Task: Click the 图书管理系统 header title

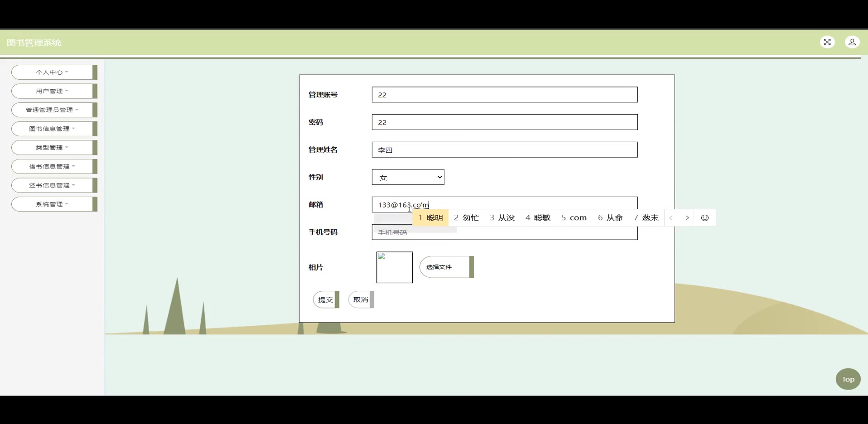Action: pyautogui.click(x=34, y=43)
